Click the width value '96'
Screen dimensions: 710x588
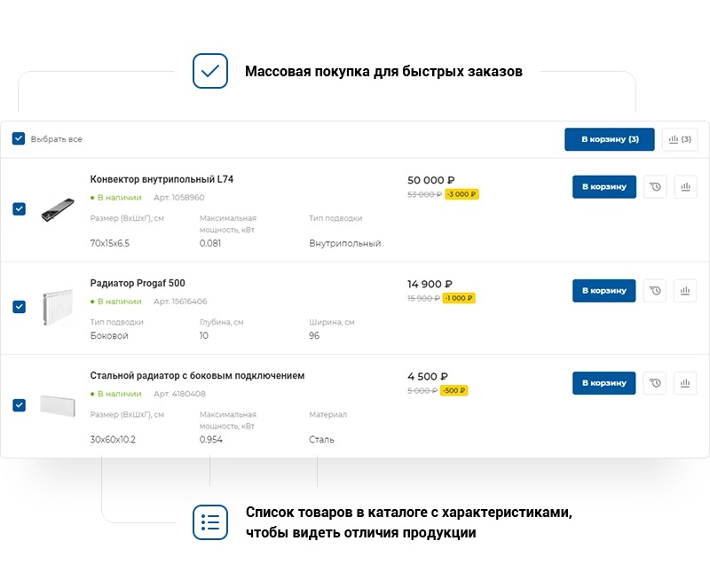(314, 336)
